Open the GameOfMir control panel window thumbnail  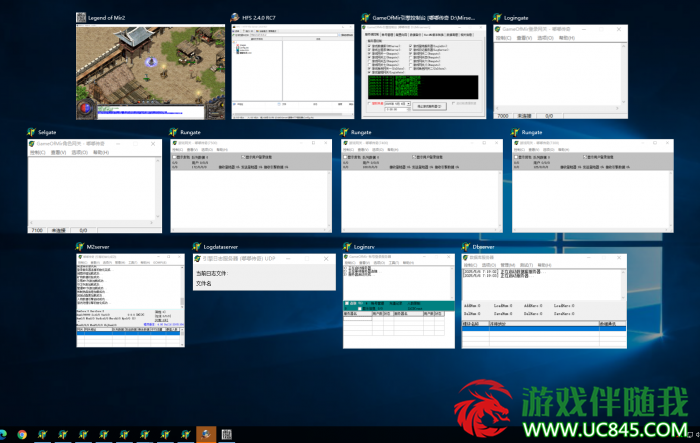(423, 72)
